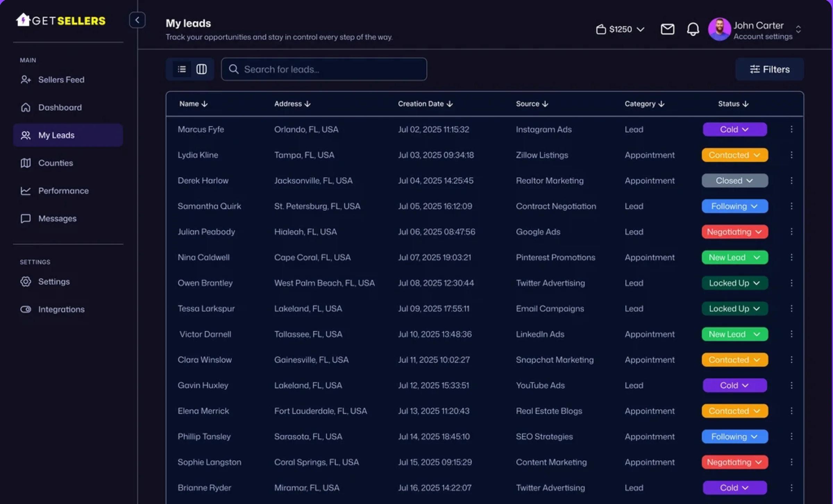Open more options for Elena Merrick row
833x504 pixels.
point(791,411)
